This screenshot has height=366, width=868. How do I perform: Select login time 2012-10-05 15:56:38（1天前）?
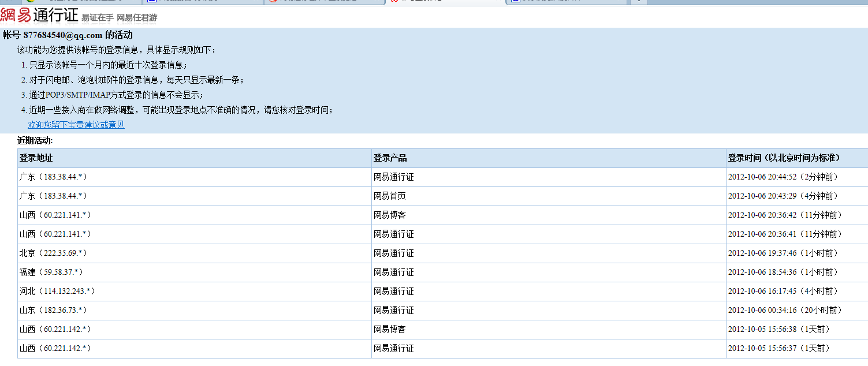click(779, 330)
